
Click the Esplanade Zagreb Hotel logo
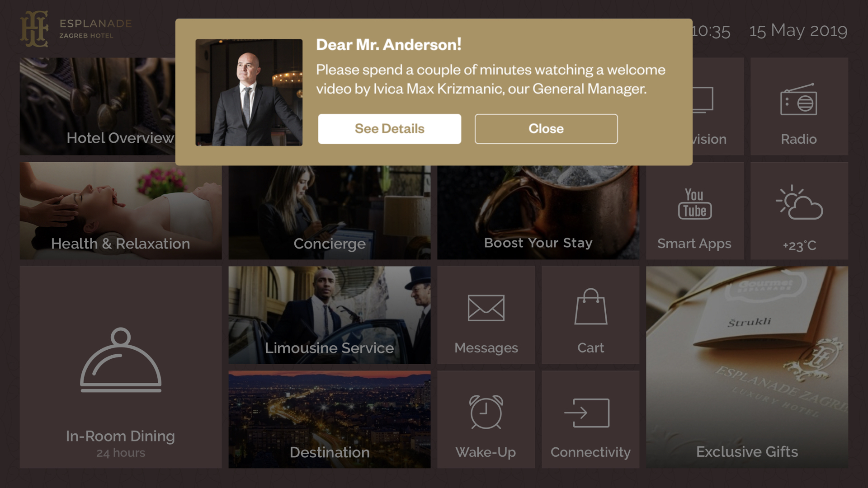tap(76, 29)
